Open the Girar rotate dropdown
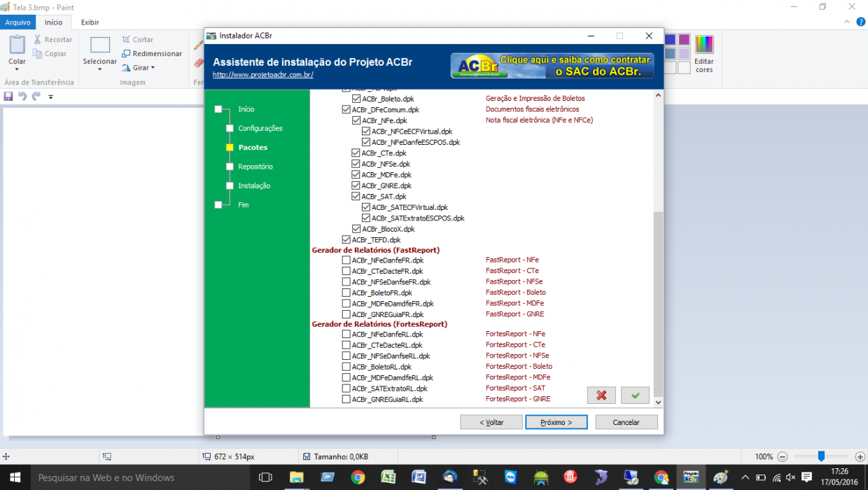 [153, 68]
